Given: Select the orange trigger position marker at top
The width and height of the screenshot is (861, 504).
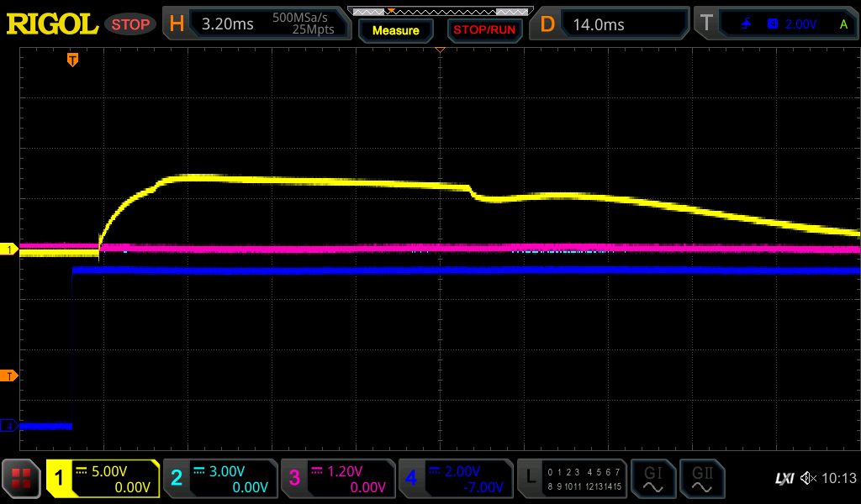Looking at the screenshot, I should [73, 60].
